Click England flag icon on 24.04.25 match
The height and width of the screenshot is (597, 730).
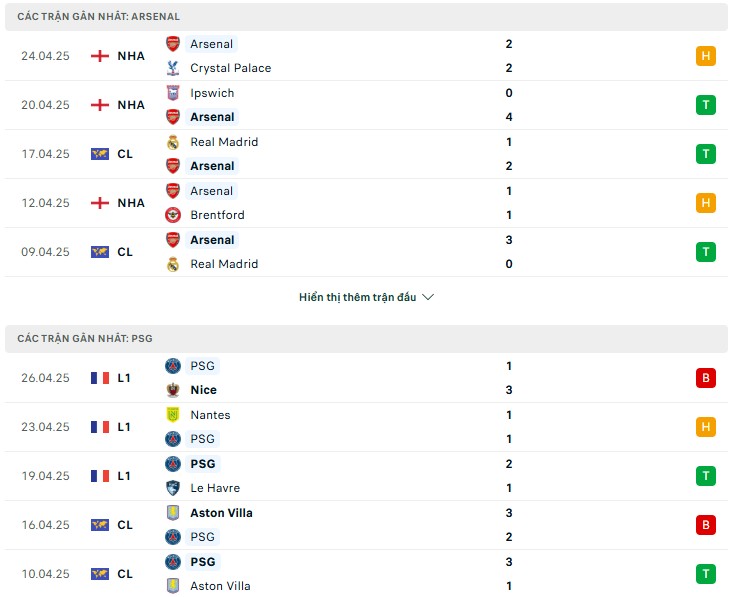pos(100,56)
